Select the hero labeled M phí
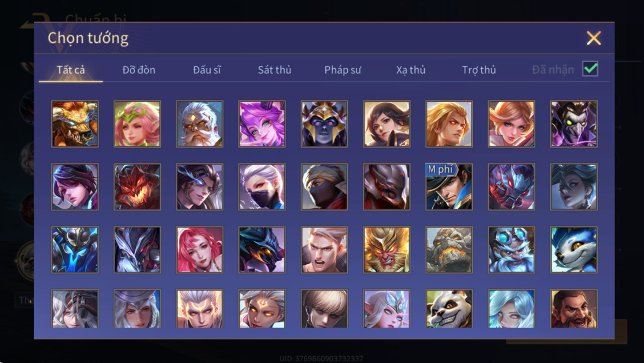This screenshot has height=363, width=644. point(449,186)
